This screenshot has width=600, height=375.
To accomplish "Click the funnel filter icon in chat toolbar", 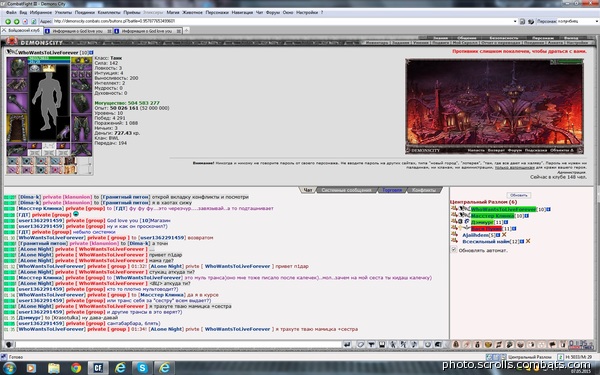I will click(371, 344).
